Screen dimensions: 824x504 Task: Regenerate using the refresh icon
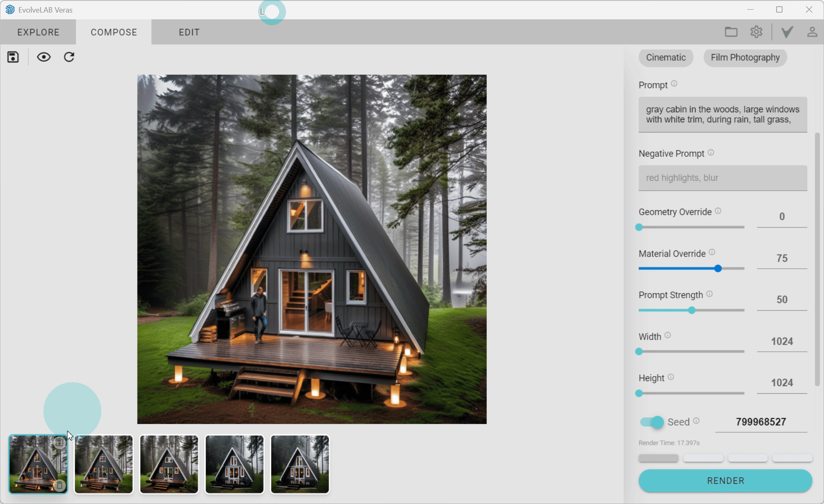[69, 57]
